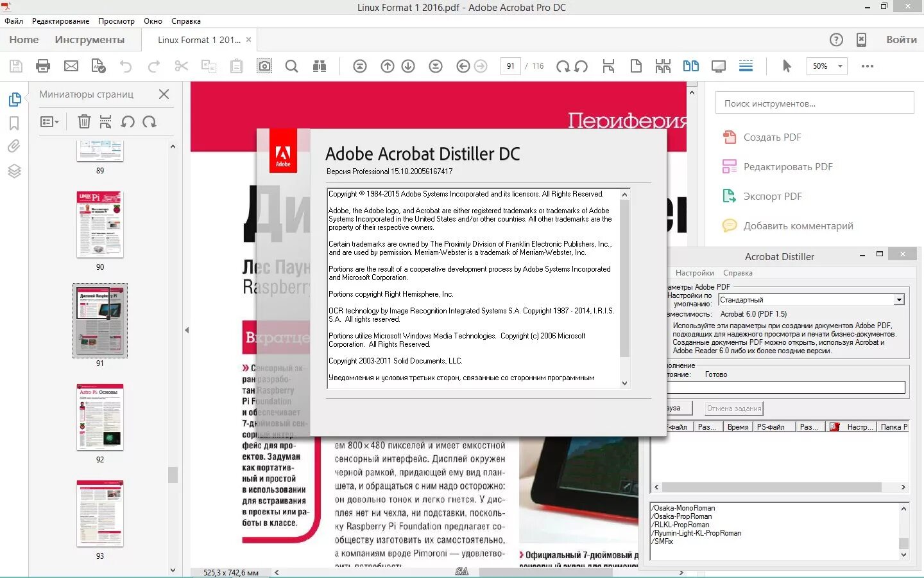Click the Save disk icon
Screen dimensions: 924x578
(16, 66)
